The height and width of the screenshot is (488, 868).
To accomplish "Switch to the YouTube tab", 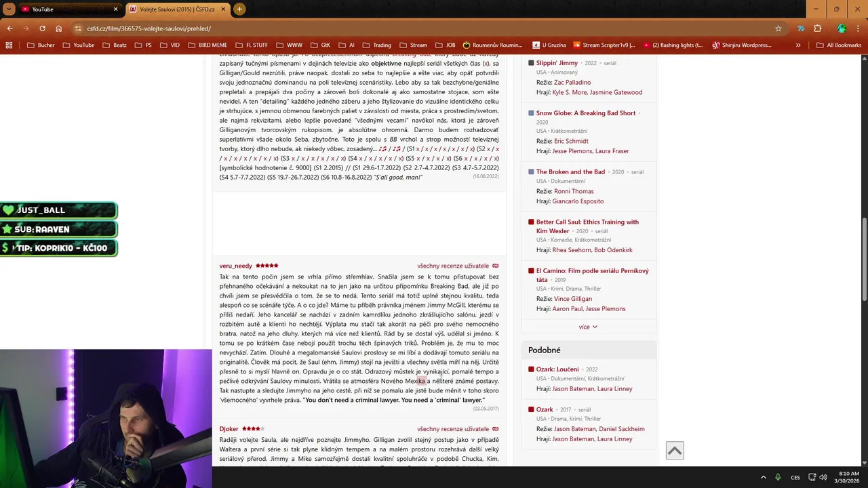I will coord(70,9).
